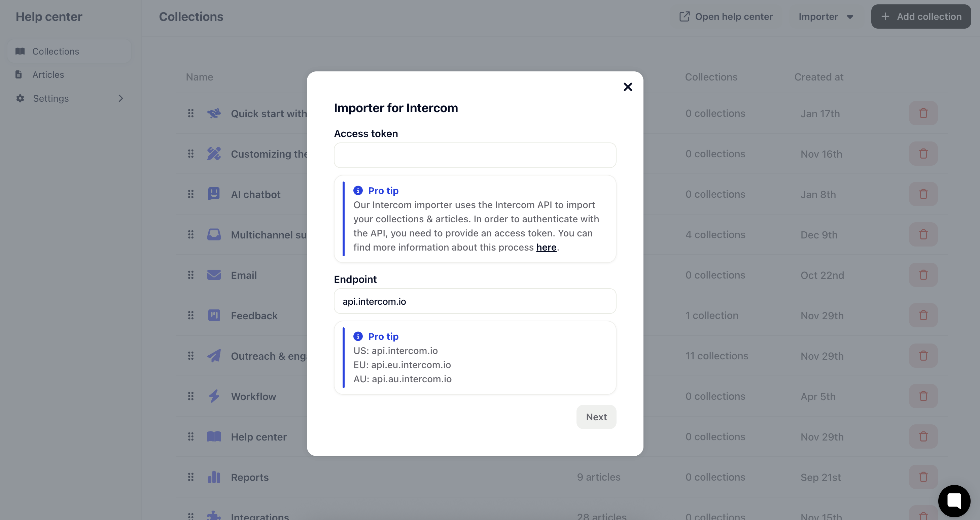Open the Multichannel collection
This screenshot has width=980, height=520.
click(x=269, y=234)
